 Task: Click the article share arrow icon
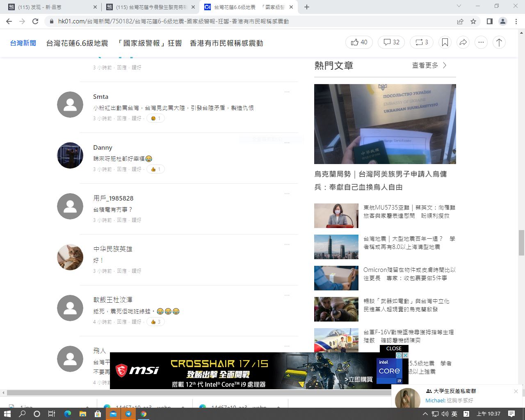coord(463,42)
